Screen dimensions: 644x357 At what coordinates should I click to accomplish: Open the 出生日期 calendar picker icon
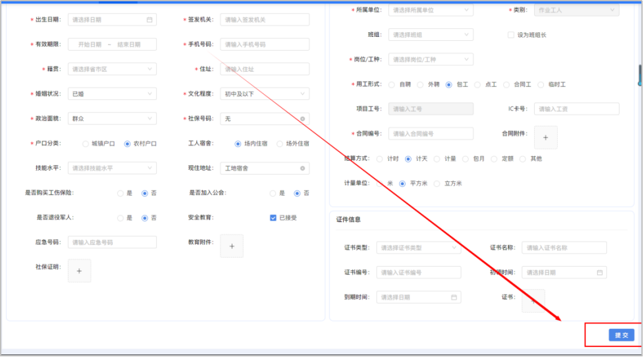[149, 20]
